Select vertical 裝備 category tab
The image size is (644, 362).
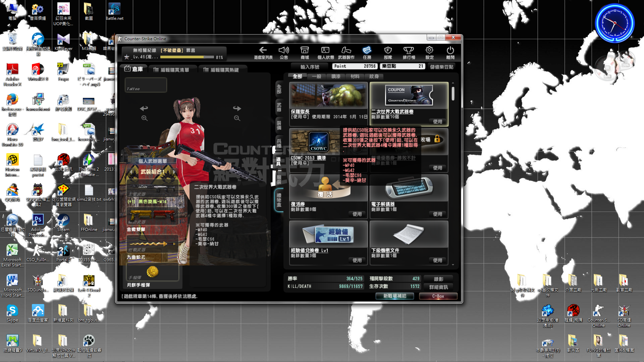(279, 125)
